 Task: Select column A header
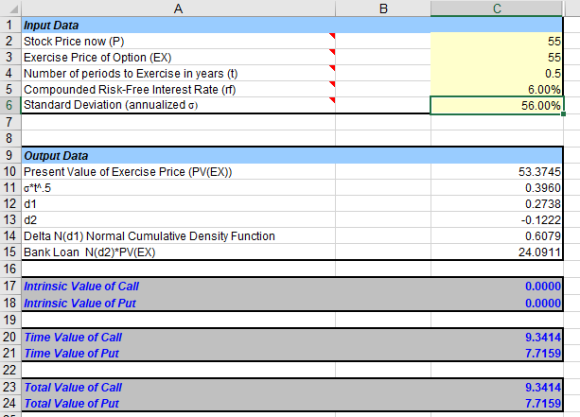click(x=178, y=8)
